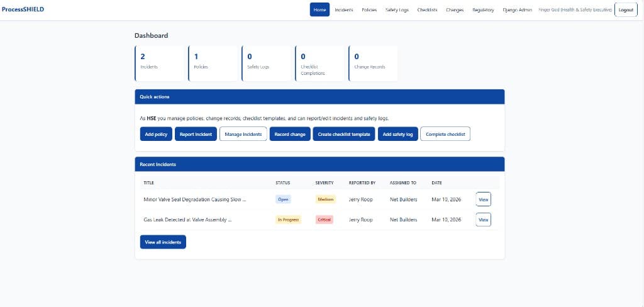This screenshot has width=644, height=307.
Task: Click the Recent incidents panel header
Action: pyautogui.click(x=319, y=164)
